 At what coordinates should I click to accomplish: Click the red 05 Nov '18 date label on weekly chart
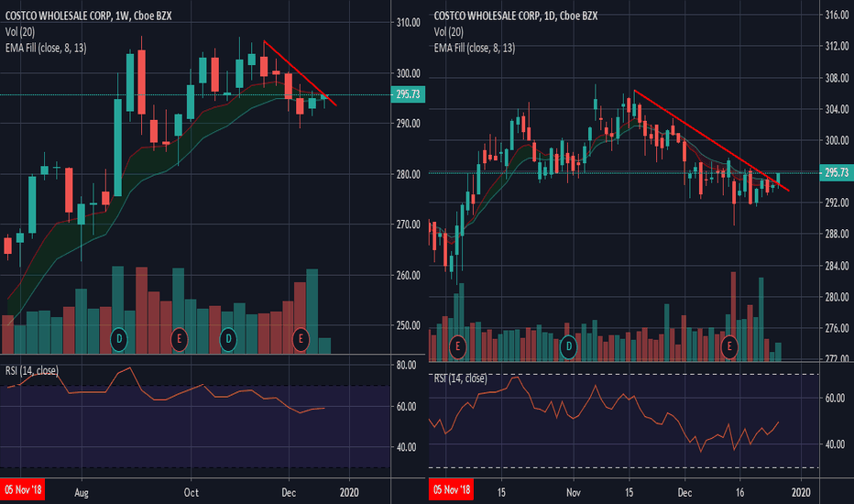(22, 490)
